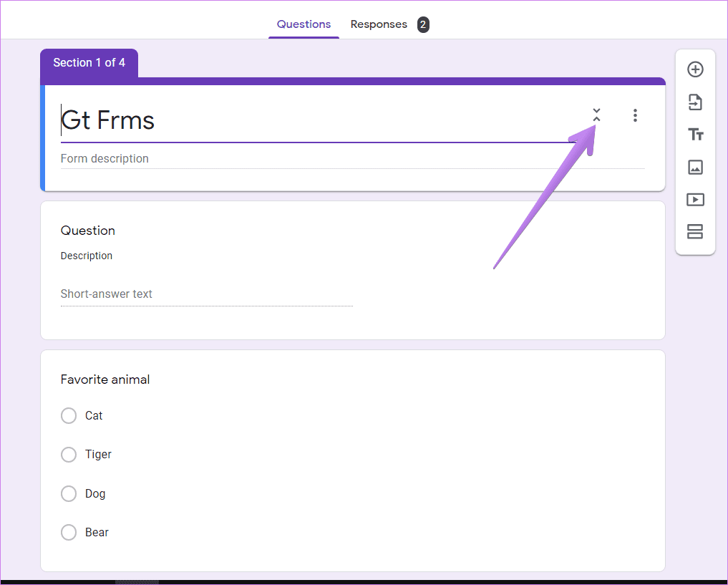This screenshot has height=585, width=728.
Task: Open the section's three-dot options menu
Action: click(x=635, y=115)
